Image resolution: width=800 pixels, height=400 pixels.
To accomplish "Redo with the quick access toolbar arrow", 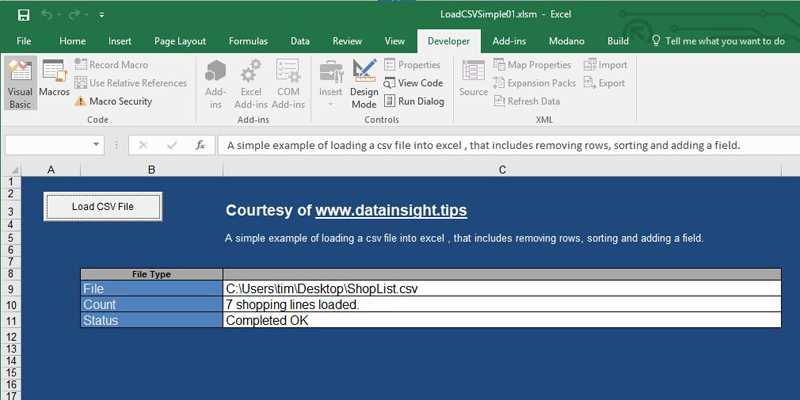I will pos(73,15).
